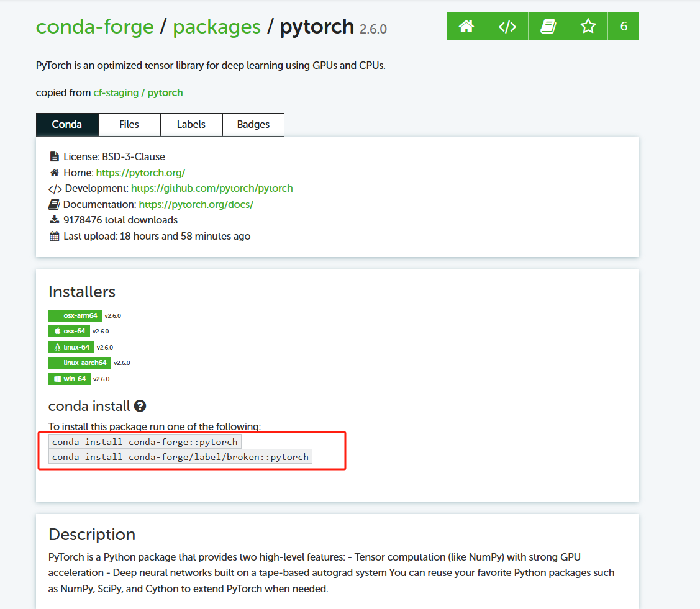Click the download icon beside total downloads count

[x=54, y=219]
